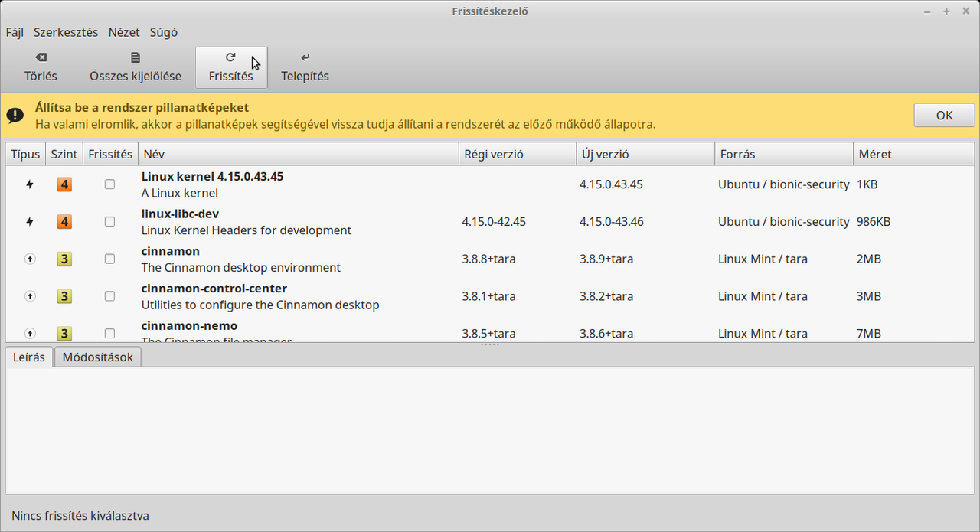This screenshot has width=980, height=532.
Task: Open the Súgó menu
Action: click(x=164, y=32)
